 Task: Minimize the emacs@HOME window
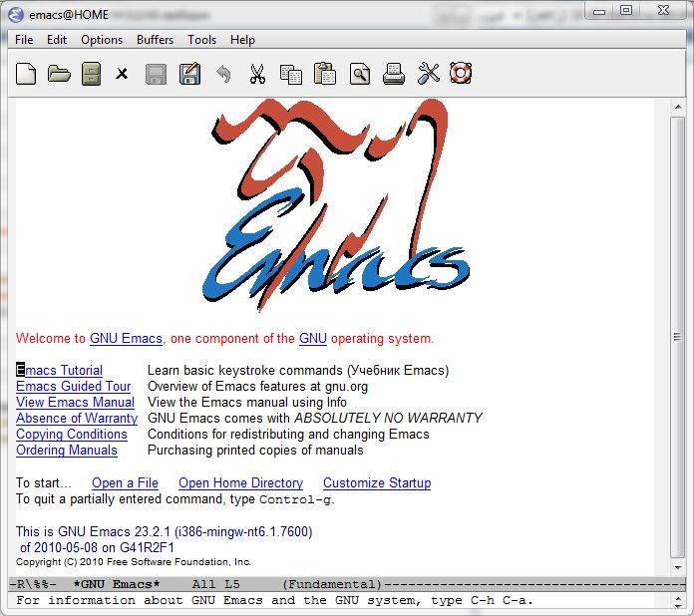coord(599,11)
